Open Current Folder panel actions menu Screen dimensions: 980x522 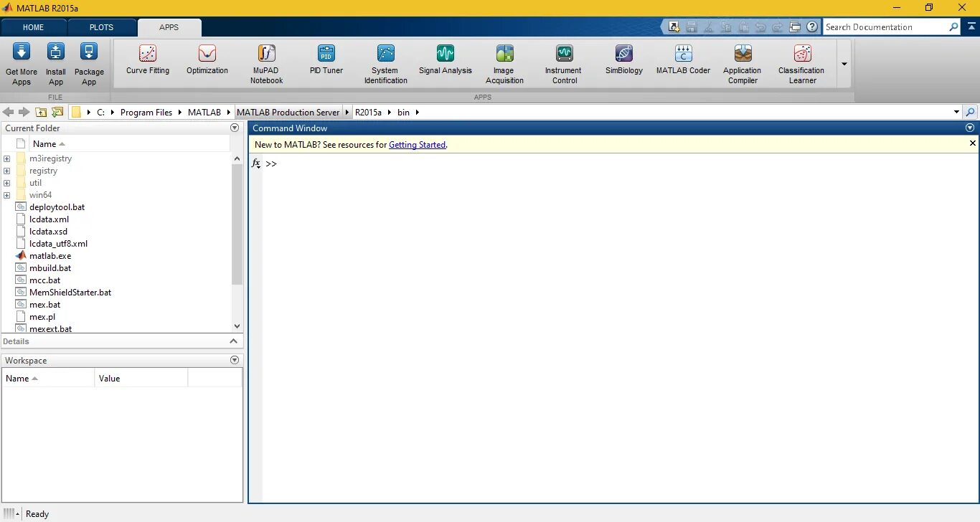coord(234,128)
